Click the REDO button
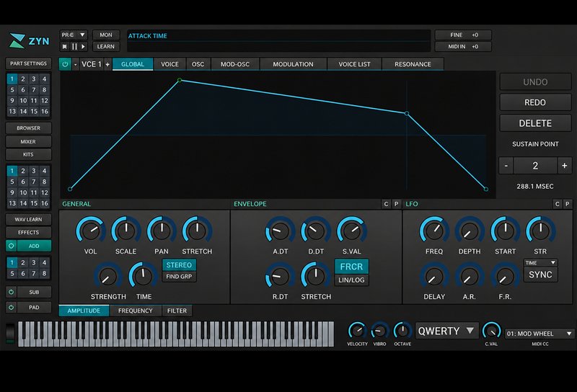577x392 pixels. pyautogui.click(x=535, y=102)
